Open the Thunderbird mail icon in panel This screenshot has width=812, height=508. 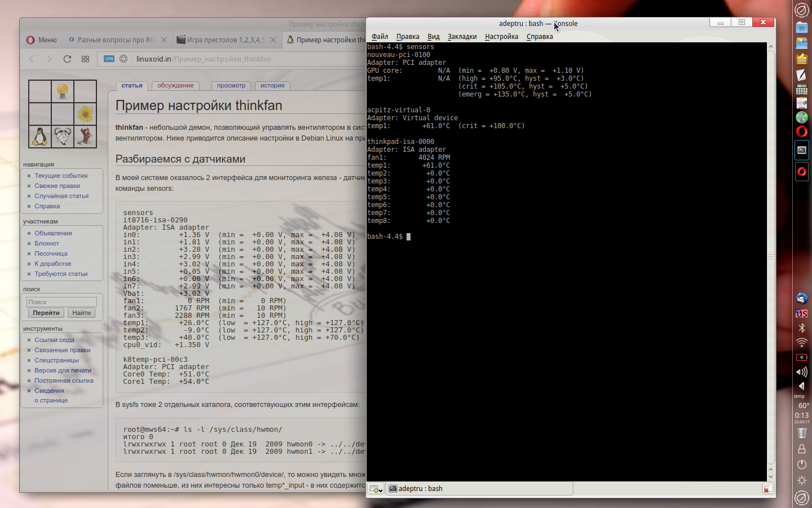(801, 298)
